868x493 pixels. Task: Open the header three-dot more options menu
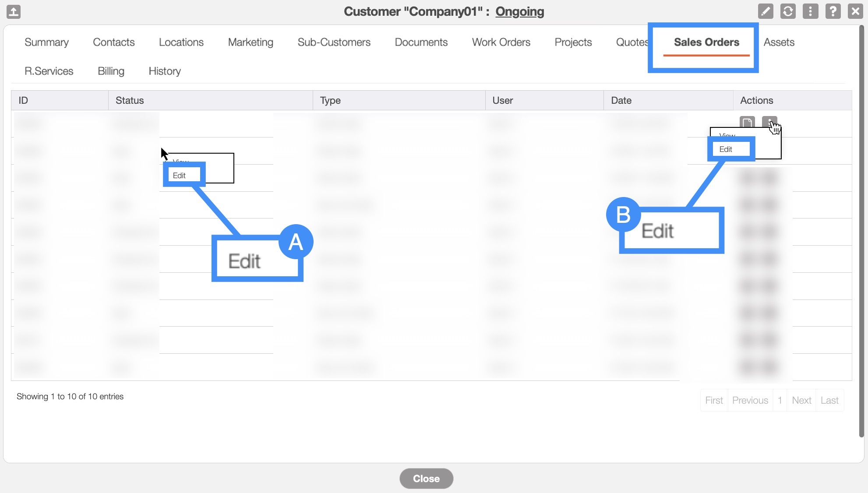(x=810, y=11)
